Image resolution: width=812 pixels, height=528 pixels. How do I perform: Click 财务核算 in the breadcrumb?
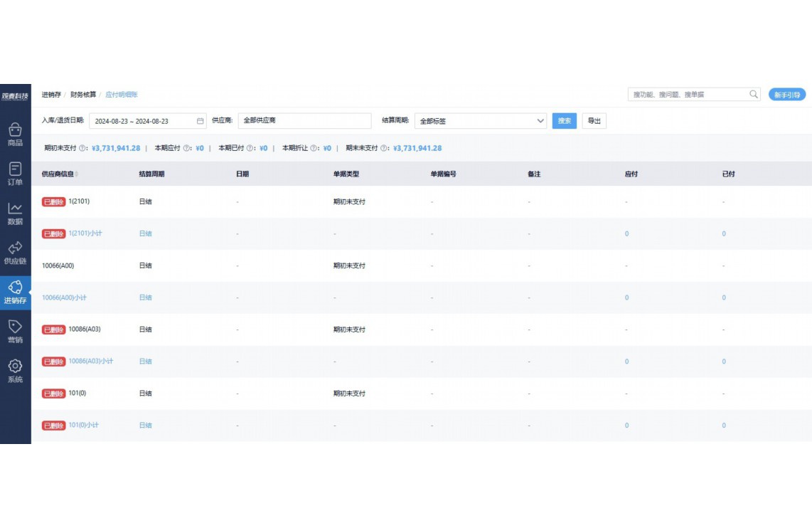click(83, 95)
